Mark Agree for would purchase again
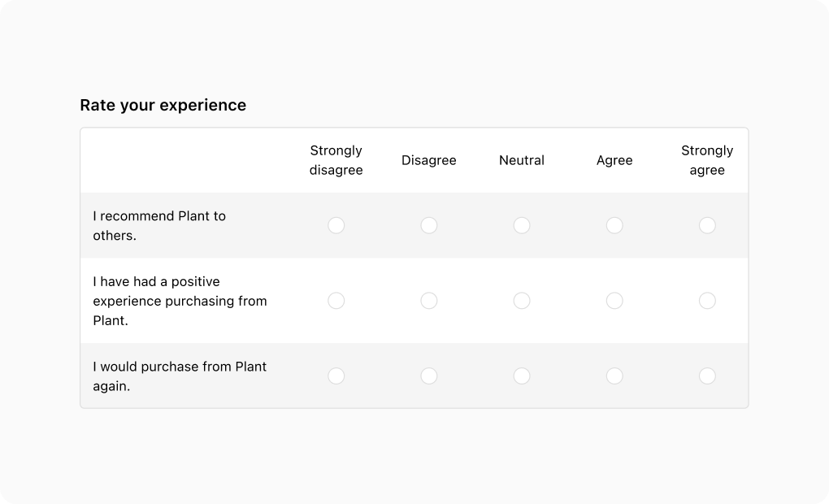829x504 pixels. pos(614,376)
